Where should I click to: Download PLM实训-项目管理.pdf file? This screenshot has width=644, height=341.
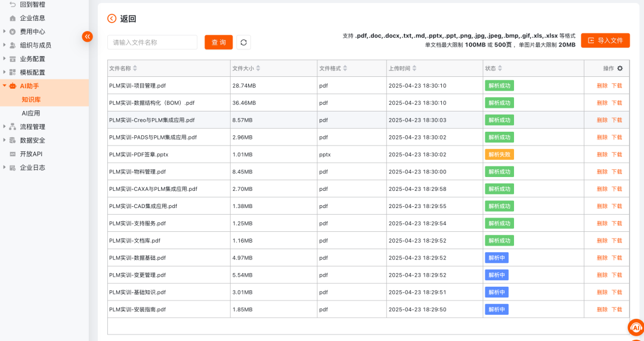[617, 86]
